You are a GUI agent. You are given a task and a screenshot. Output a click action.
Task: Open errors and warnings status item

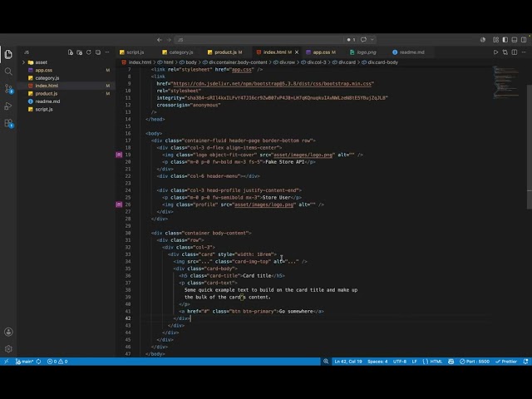[x=57, y=362]
